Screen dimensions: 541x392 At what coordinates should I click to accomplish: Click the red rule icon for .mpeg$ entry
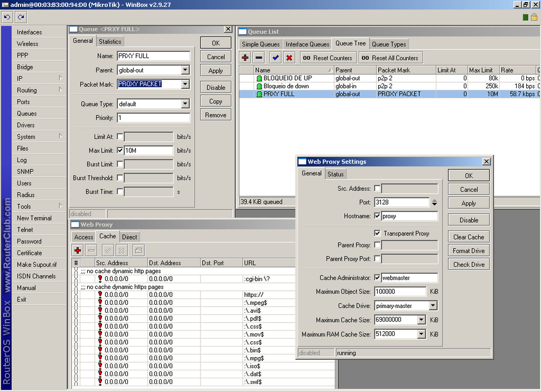tap(100, 303)
